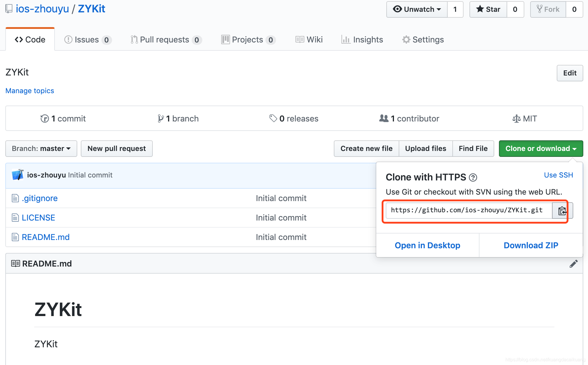Click the ios-zhouyu committer name
This screenshot has height=365, width=588.
pyautogui.click(x=47, y=175)
